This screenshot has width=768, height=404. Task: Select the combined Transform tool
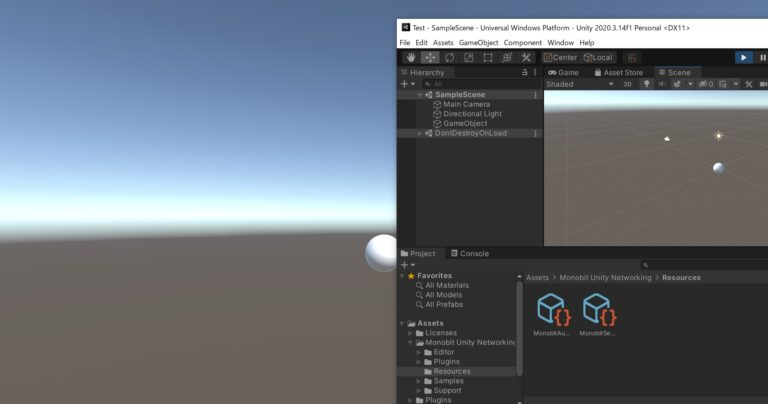coord(507,58)
